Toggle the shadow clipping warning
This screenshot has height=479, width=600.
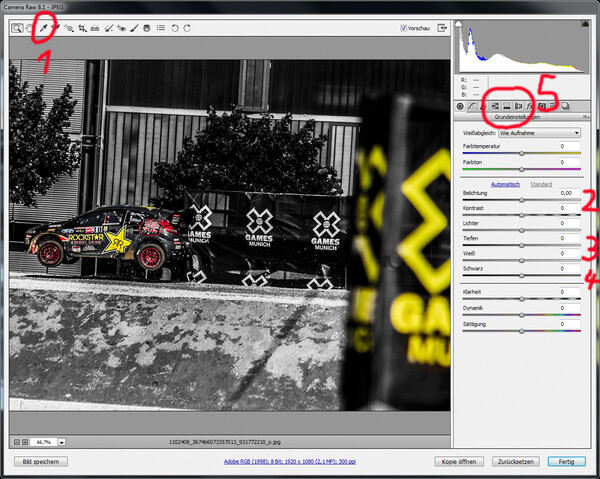tap(458, 24)
